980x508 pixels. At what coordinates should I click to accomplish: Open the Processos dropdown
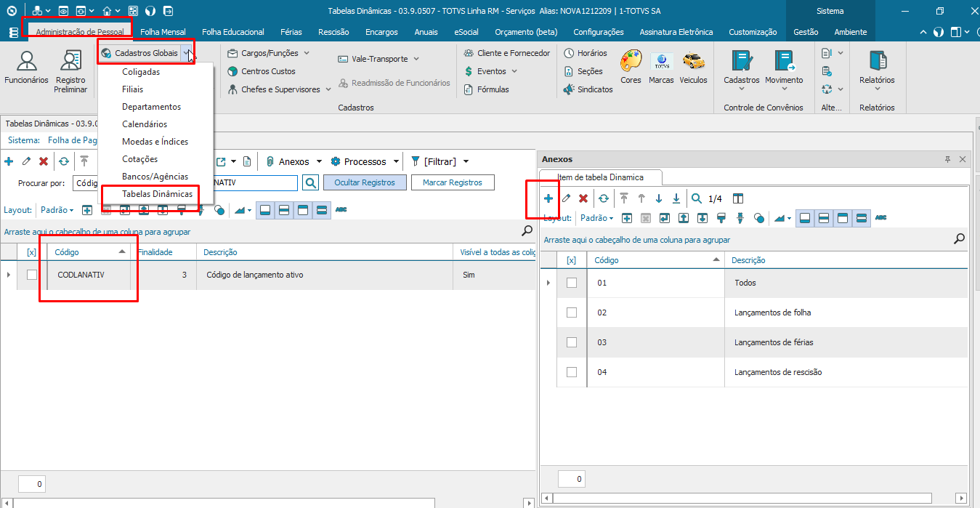[396, 161]
